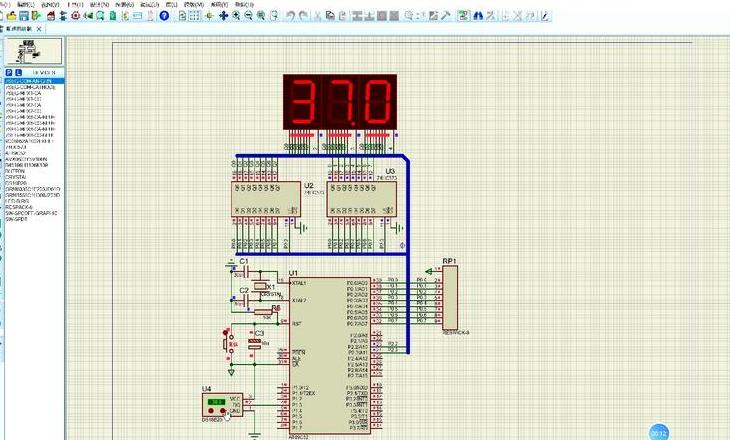Select RESPACK-8 in the device list
730x440 pixels.
[19, 207]
